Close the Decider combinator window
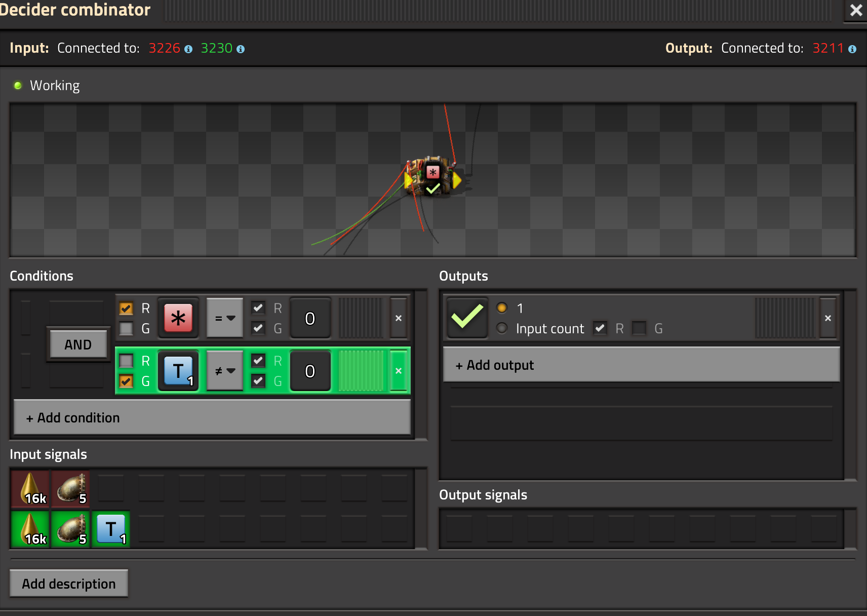 (x=856, y=10)
